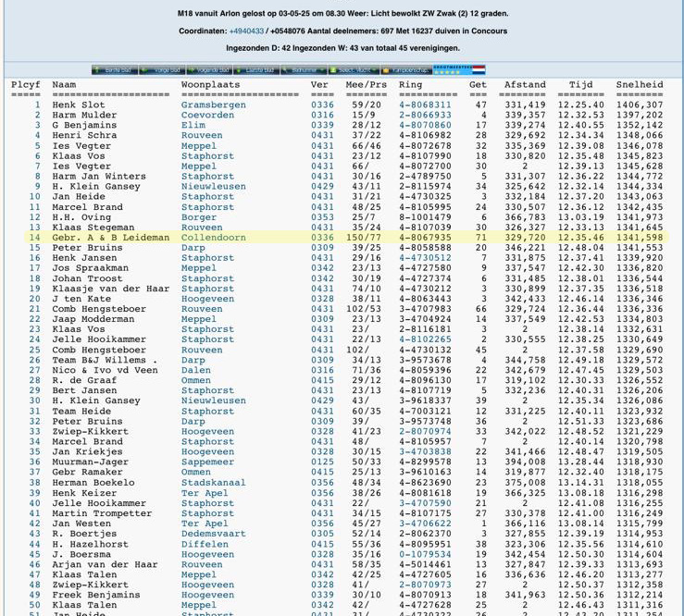The height and width of the screenshot is (616, 684).
Task: Click ring number 2-8070974
Action: tap(425, 432)
